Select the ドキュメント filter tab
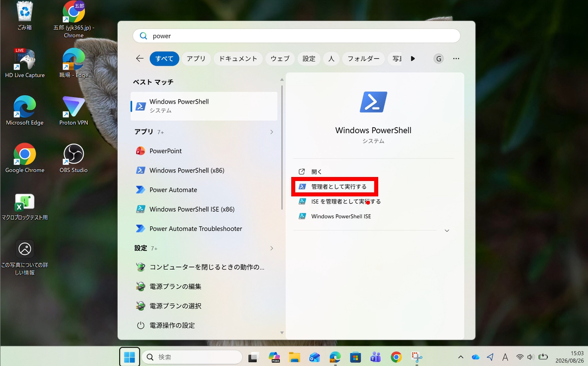 (x=238, y=59)
